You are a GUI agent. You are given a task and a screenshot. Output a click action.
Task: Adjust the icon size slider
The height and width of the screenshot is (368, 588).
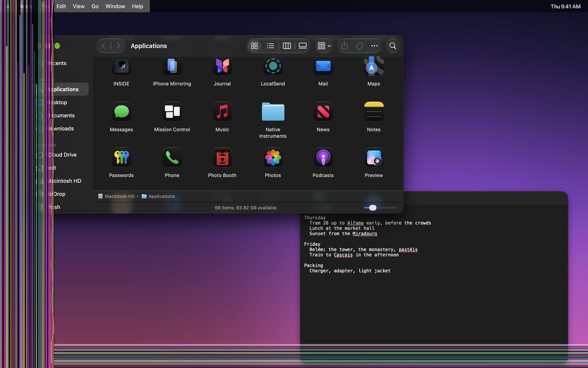[x=380, y=208]
